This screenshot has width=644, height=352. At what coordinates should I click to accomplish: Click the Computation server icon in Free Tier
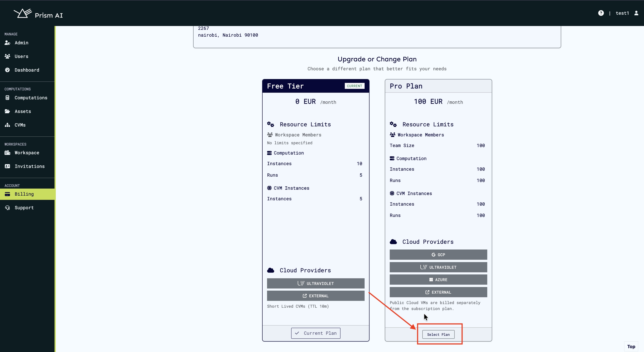click(269, 153)
